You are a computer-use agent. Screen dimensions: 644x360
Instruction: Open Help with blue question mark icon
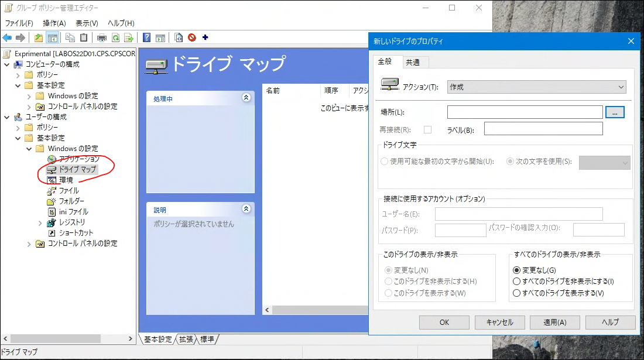[x=146, y=38]
